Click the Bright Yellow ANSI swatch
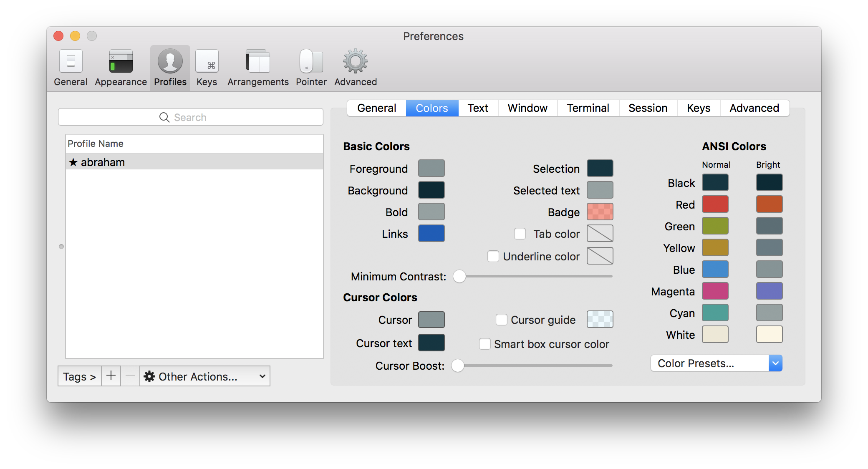Image resolution: width=868 pixels, height=469 pixels. click(770, 247)
